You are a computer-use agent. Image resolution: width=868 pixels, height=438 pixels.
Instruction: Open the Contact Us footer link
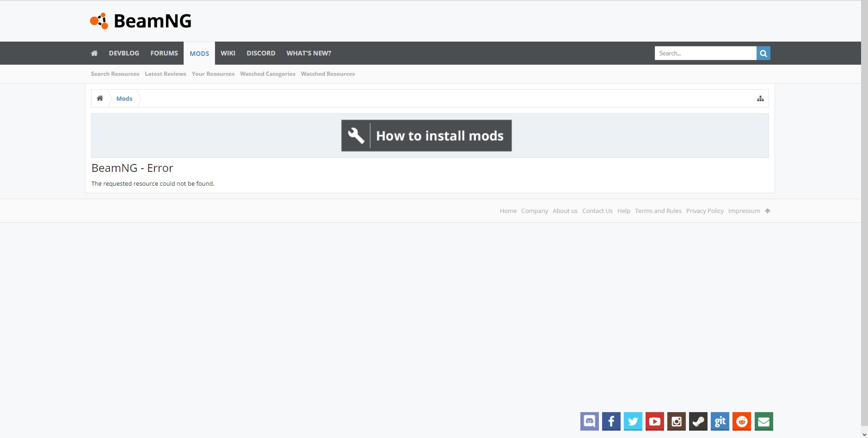click(x=597, y=211)
